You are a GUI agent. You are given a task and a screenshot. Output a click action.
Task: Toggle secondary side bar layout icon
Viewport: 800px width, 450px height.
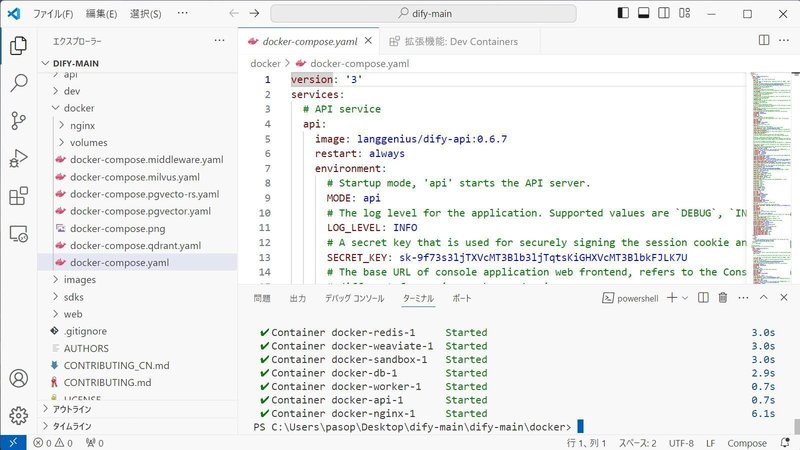pyautogui.click(x=664, y=13)
